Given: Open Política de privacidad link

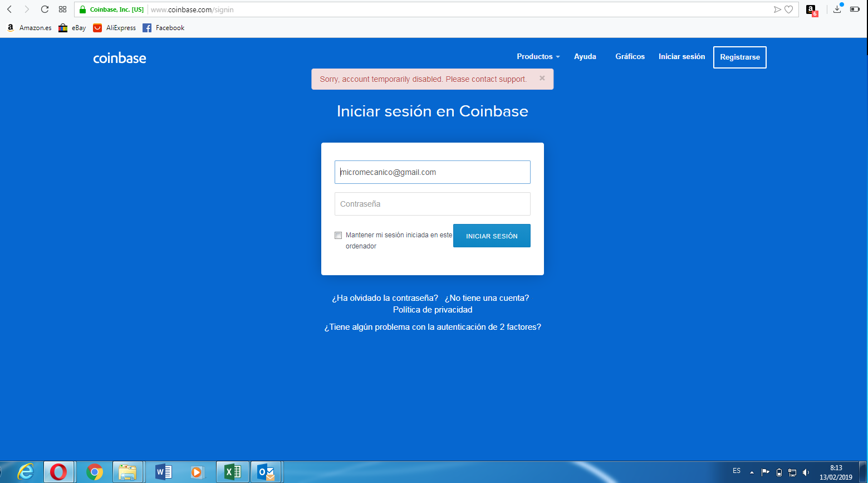Looking at the screenshot, I should (x=433, y=310).
